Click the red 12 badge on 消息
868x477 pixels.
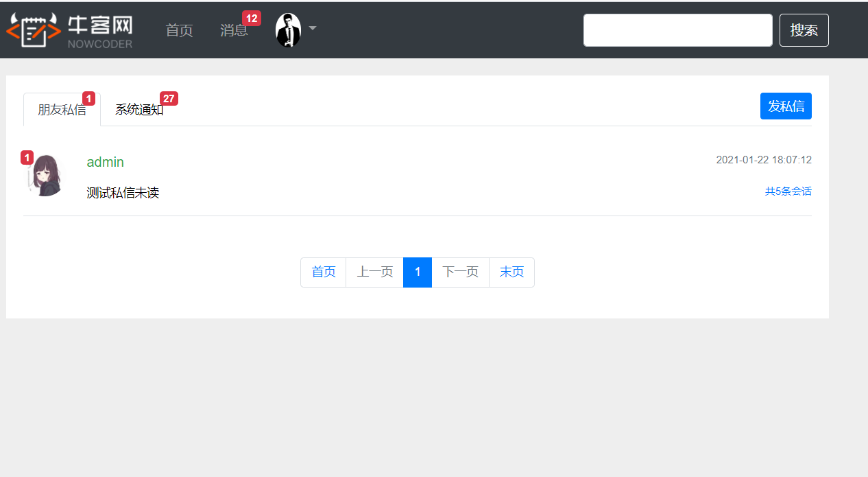tap(252, 19)
